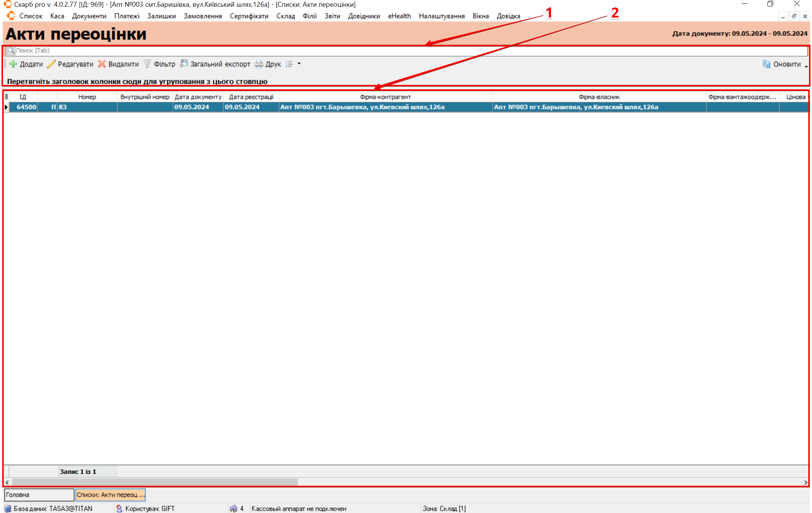The image size is (812, 513).
Task: Click the grid column chooser icon
Action: pos(6,97)
